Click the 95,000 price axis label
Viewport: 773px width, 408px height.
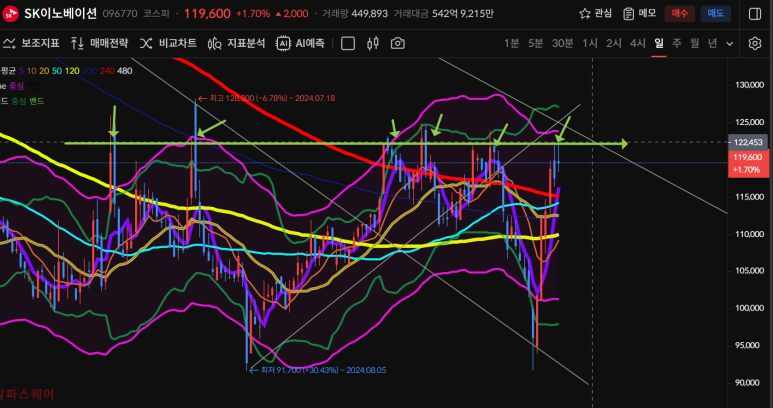[x=748, y=345]
